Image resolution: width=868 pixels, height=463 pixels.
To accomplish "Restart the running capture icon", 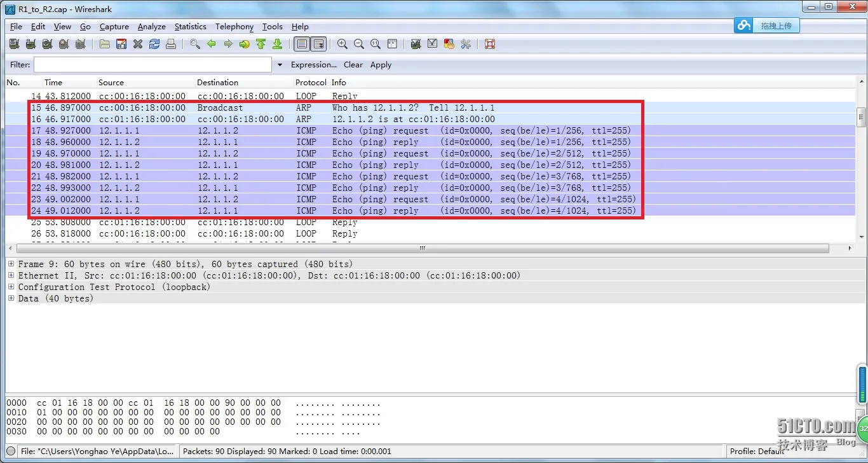I will coord(80,44).
